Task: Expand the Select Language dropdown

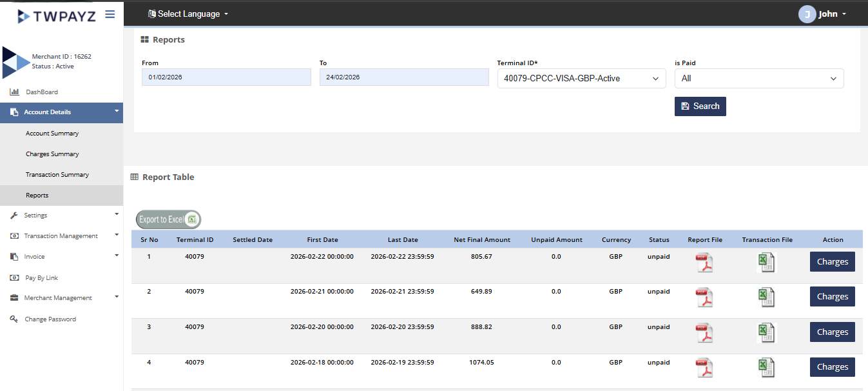Action: pyautogui.click(x=188, y=14)
